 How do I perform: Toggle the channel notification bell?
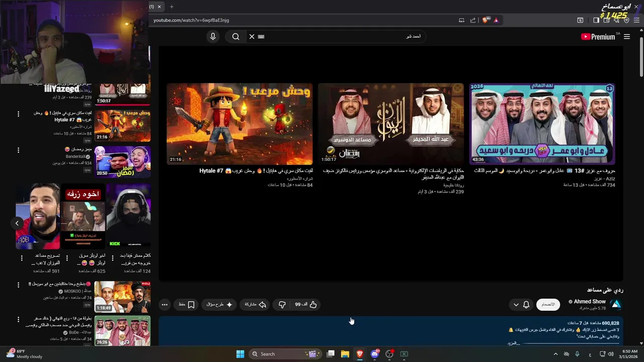pyautogui.click(x=526, y=304)
